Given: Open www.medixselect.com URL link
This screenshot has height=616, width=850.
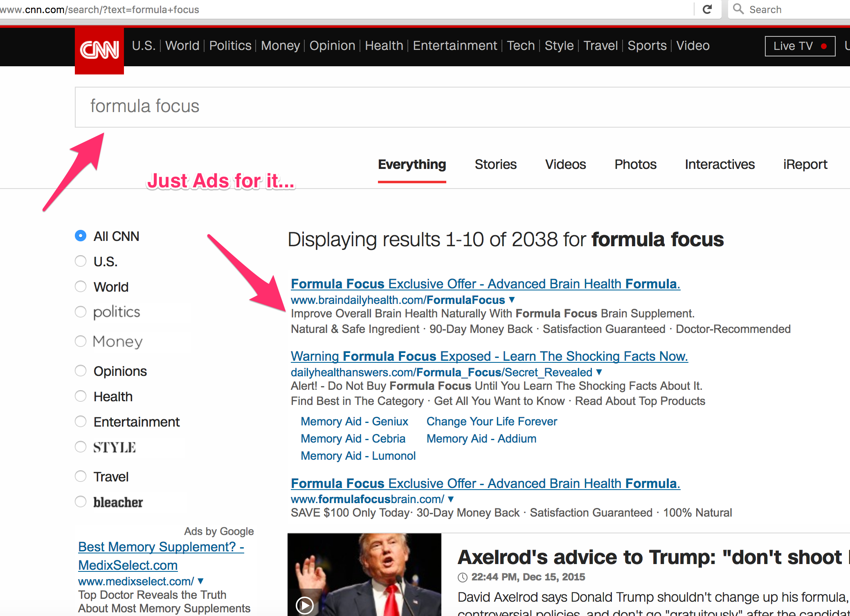Looking at the screenshot, I should [x=136, y=581].
